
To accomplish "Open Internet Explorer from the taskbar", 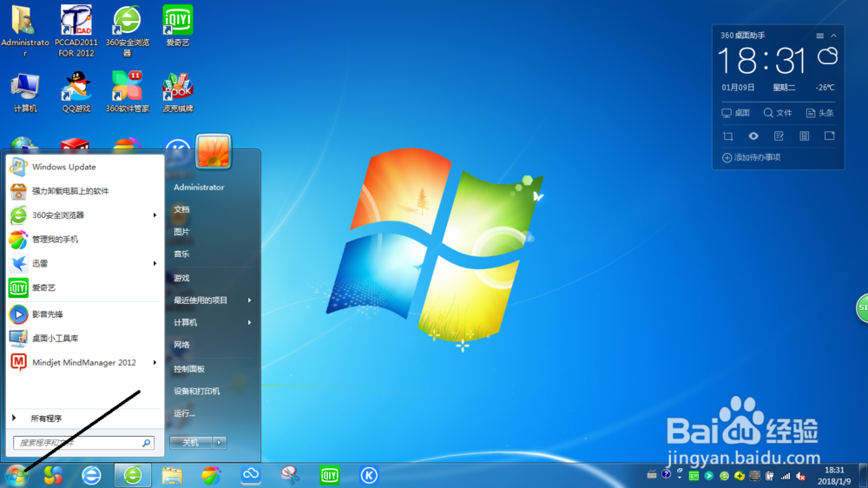I will click(91, 475).
